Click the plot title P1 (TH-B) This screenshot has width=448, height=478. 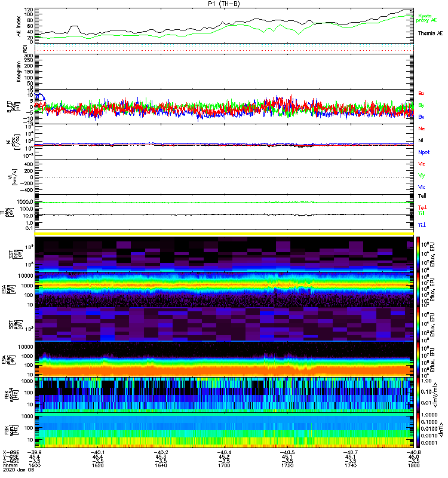[x=224, y=4]
